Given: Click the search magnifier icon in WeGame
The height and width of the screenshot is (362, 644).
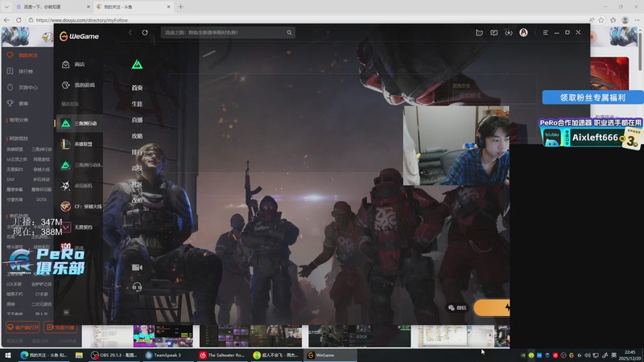Looking at the screenshot, I should [289, 32].
